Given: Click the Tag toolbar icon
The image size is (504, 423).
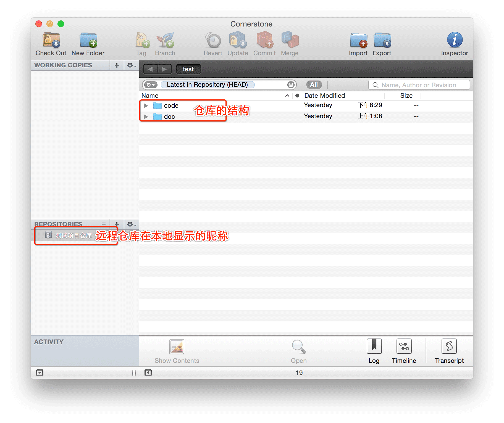Looking at the screenshot, I should [x=142, y=40].
